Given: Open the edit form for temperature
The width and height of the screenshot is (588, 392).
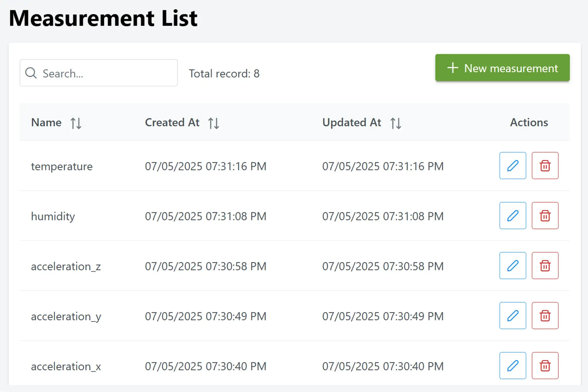Looking at the screenshot, I should point(513,166).
